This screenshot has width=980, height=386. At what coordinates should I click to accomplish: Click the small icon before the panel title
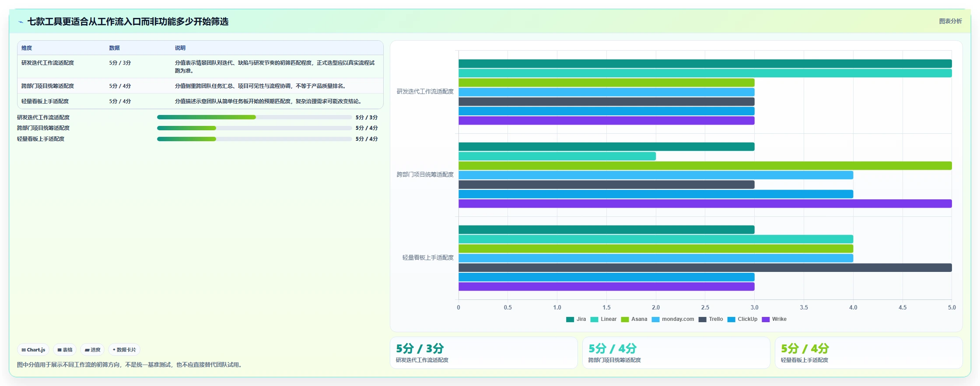[21, 22]
